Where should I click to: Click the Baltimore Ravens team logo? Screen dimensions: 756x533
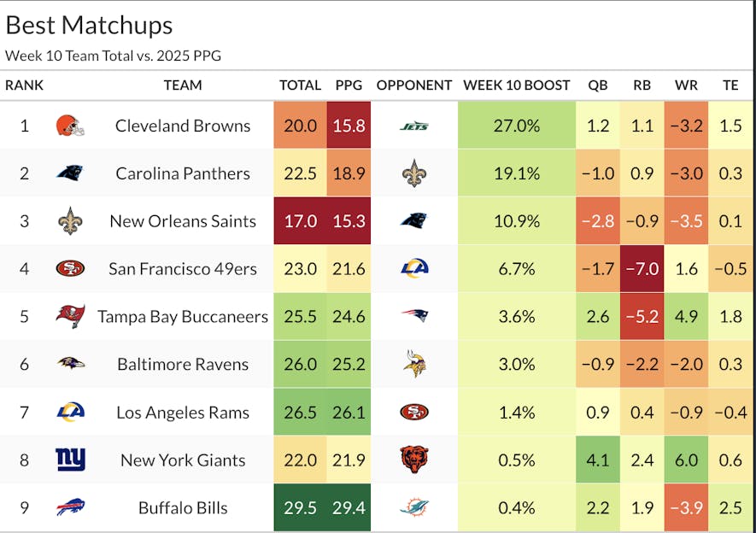pyautogui.click(x=70, y=364)
